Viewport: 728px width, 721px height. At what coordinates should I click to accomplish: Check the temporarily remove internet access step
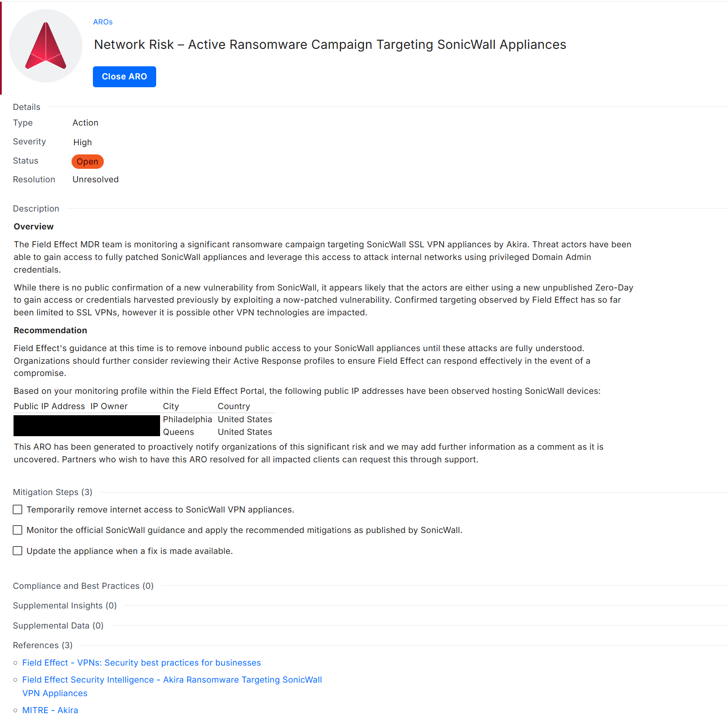(x=17, y=509)
